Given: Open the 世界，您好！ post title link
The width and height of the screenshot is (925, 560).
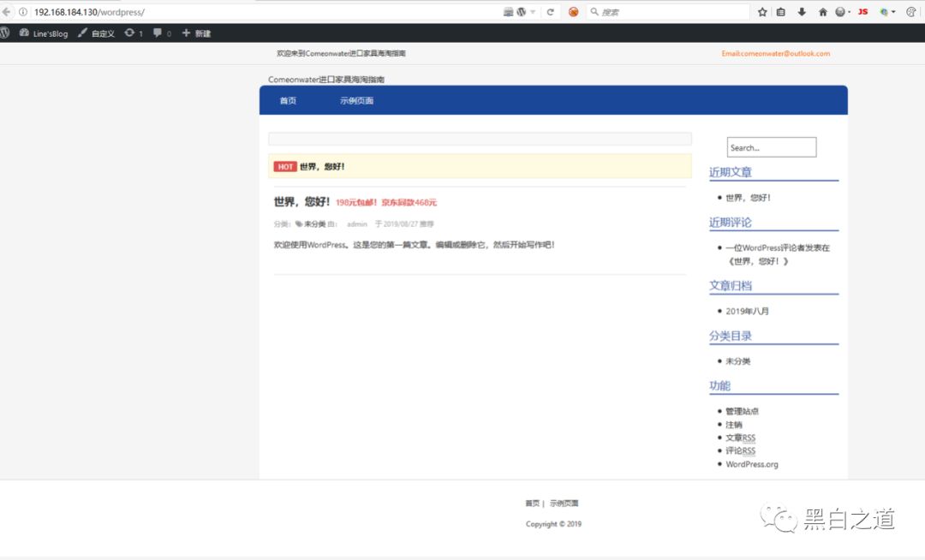Looking at the screenshot, I should pos(301,202).
